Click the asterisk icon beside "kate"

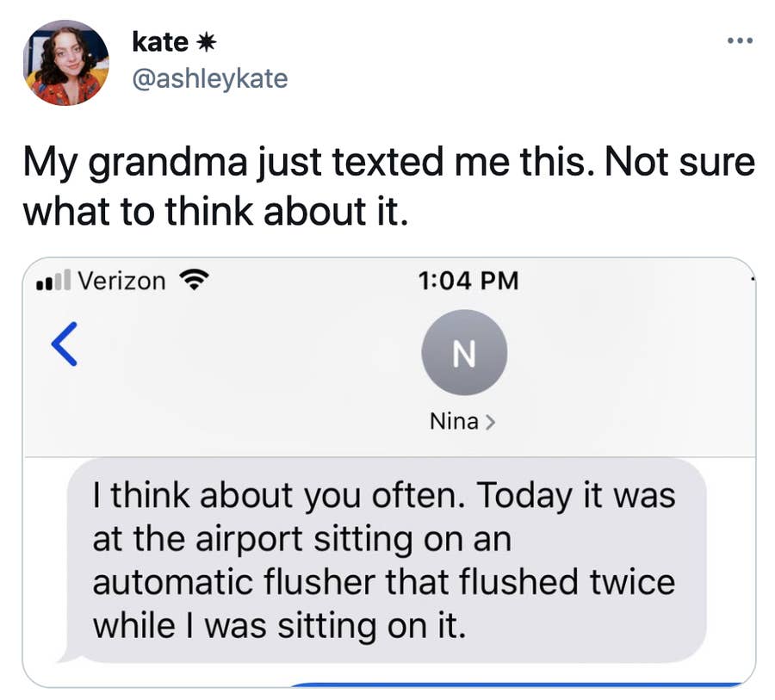207,40
